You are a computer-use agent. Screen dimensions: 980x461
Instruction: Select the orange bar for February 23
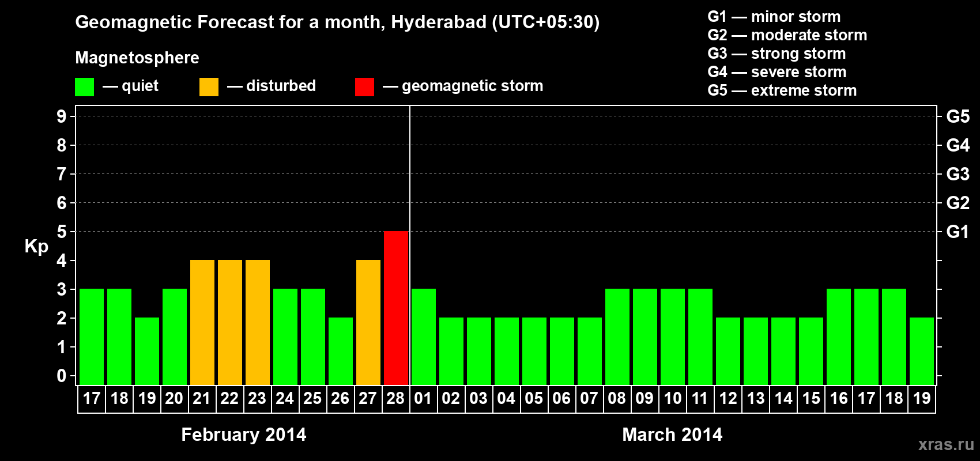point(258,322)
